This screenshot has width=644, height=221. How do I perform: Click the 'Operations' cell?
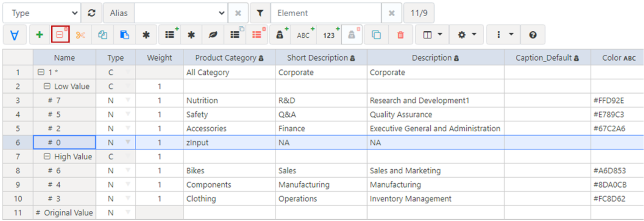[321, 199]
